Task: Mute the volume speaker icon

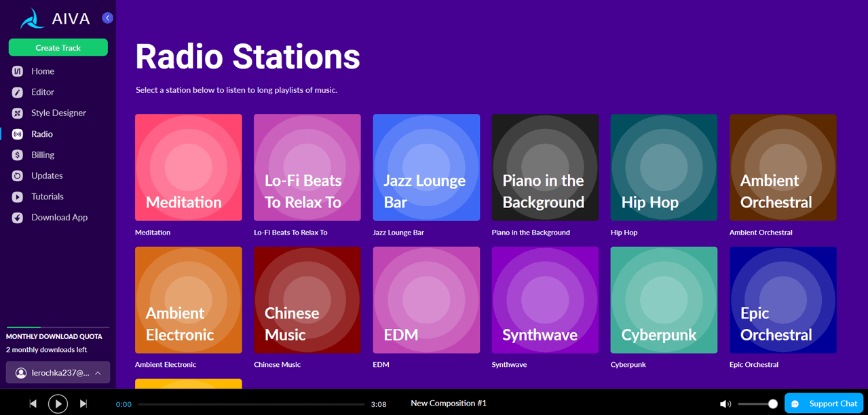Action: click(x=725, y=404)
